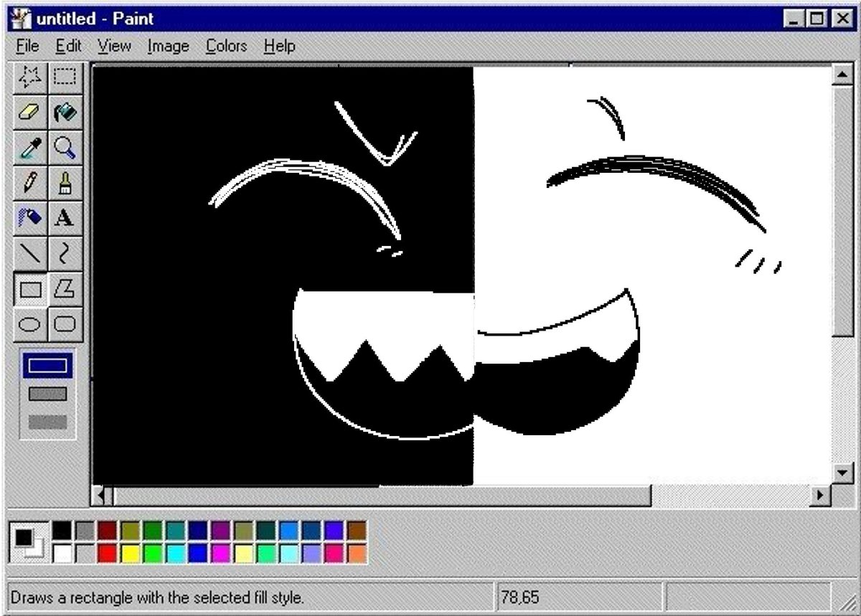Open the File menu
This screenshot has height=616, width=861.
click(27, 46)
